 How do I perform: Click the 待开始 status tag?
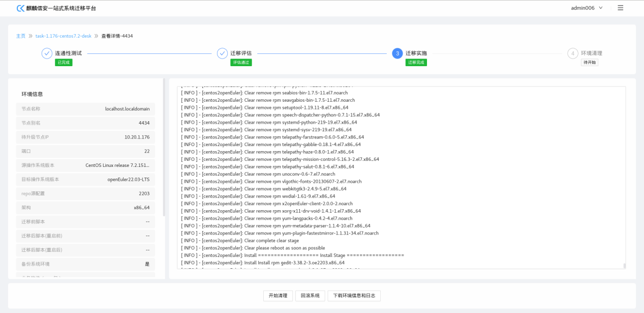click(590, 63)
